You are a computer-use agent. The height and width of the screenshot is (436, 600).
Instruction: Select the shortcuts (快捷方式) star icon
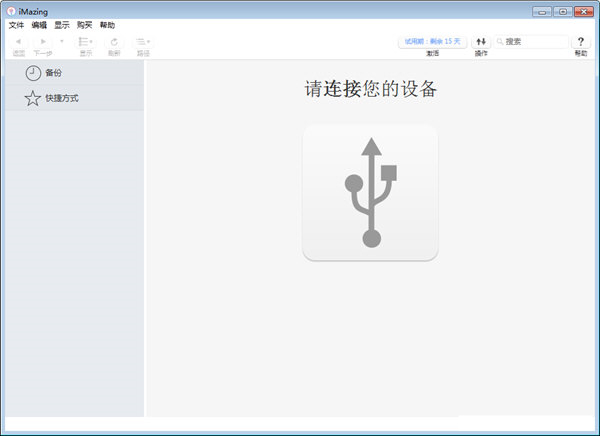(x=33, y=99)
